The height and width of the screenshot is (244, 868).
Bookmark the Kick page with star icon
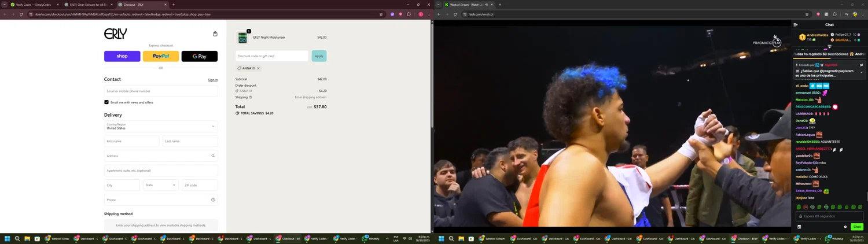[x=807, y=14]
